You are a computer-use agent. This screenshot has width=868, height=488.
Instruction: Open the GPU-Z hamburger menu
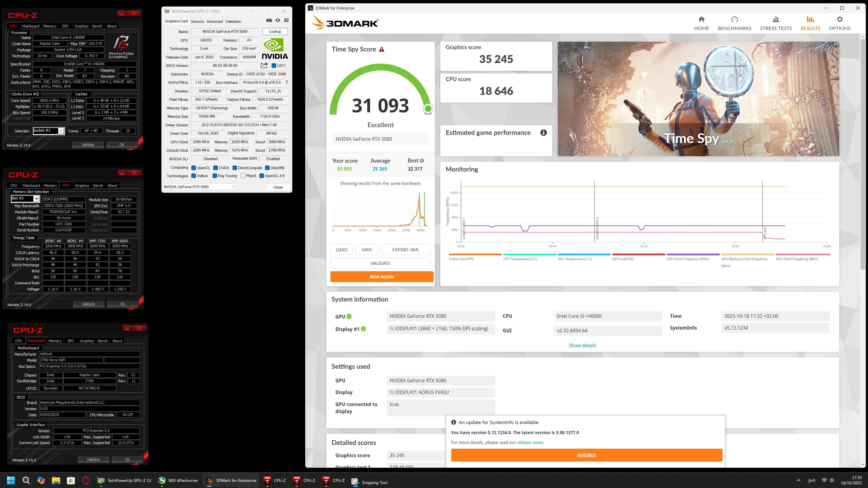pos(286,21)
